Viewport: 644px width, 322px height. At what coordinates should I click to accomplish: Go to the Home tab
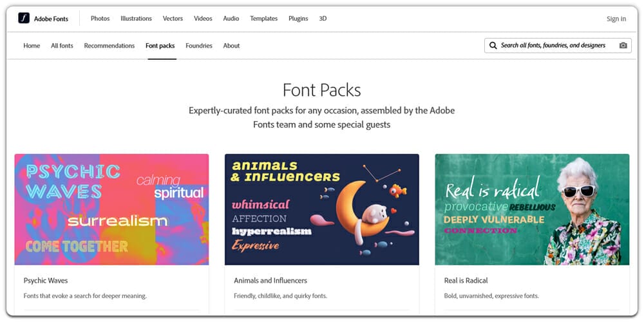coord(32,46)
